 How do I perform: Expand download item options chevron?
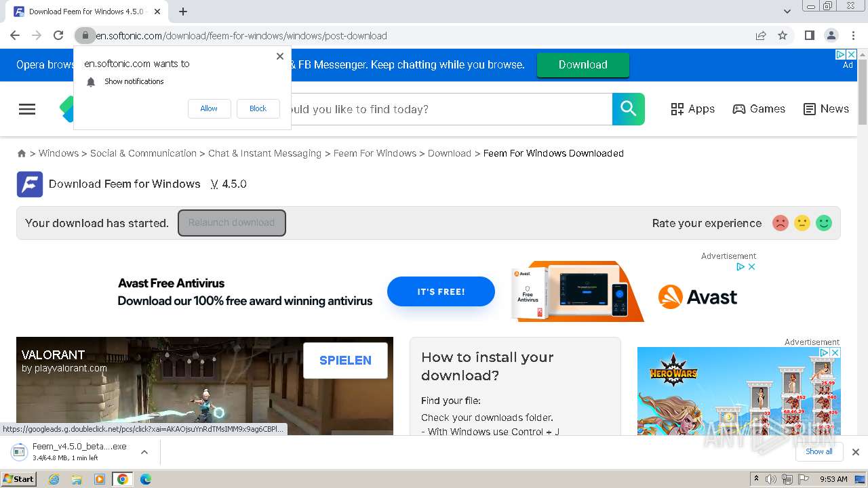tap(144, 452)
